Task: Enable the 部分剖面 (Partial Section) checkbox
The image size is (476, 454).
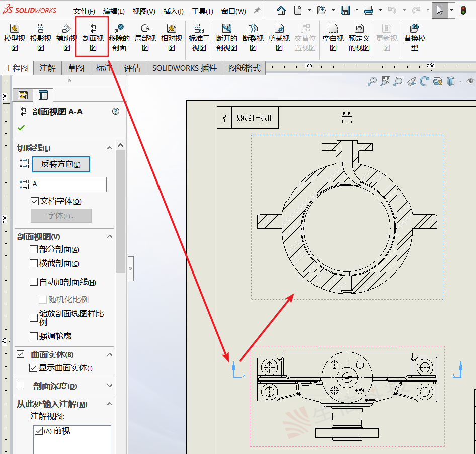Action: [x=33, y=249]
